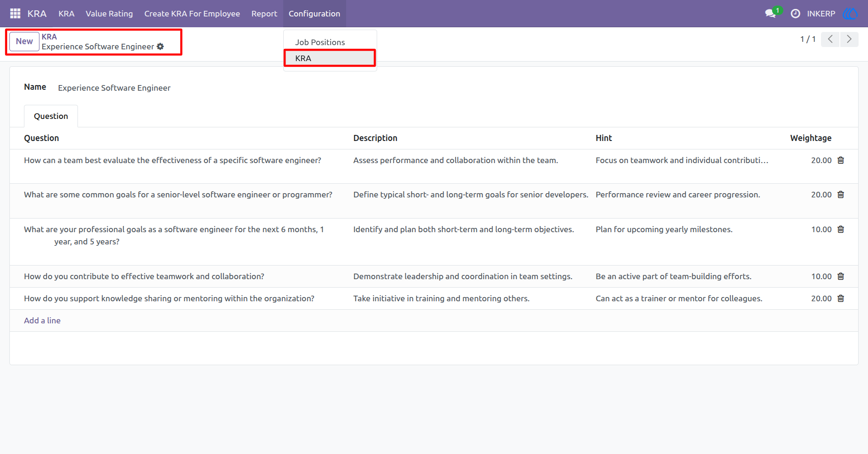Sort by the Question column header
This screenshot has height=454, width=868.
[x=41, y=138]
